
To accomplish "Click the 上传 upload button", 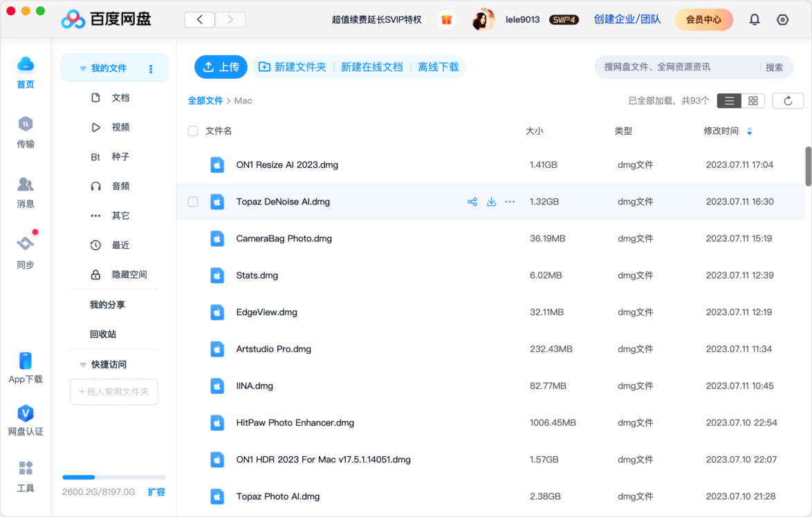I will coord(221,67).
